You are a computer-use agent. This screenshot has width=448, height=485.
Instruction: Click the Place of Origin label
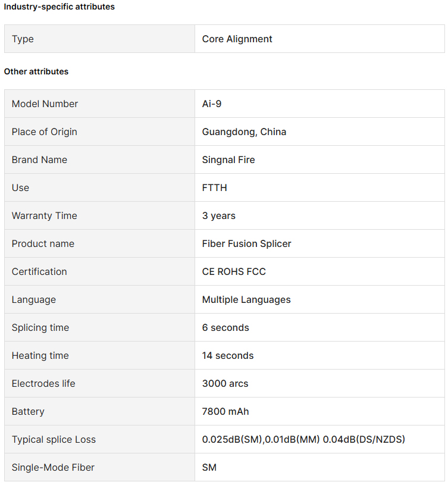coord(45,132)
